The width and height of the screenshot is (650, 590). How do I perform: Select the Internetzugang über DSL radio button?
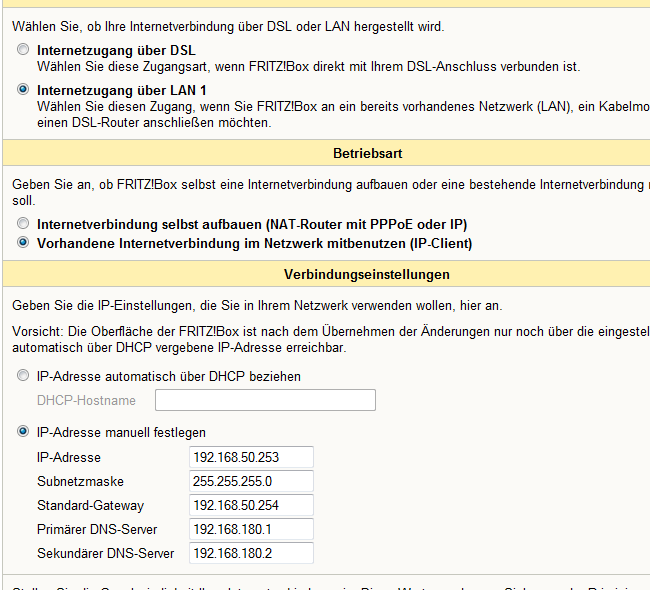tap(23, 49)
